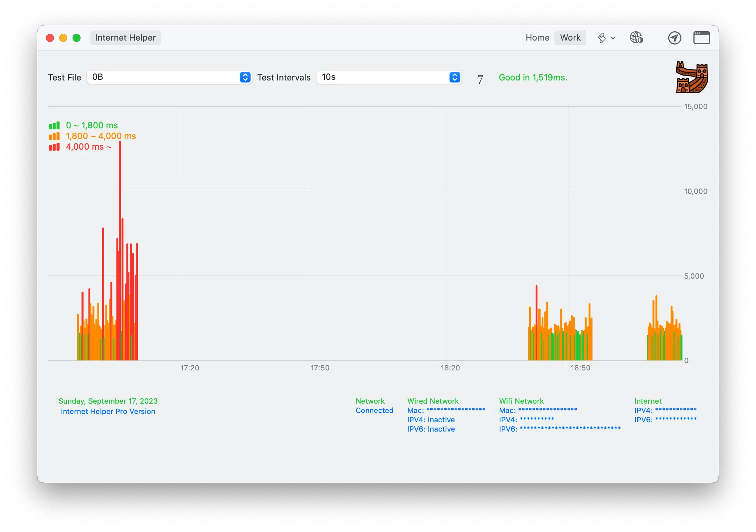Click the window layout icon in toolbar

pos(701,38)
